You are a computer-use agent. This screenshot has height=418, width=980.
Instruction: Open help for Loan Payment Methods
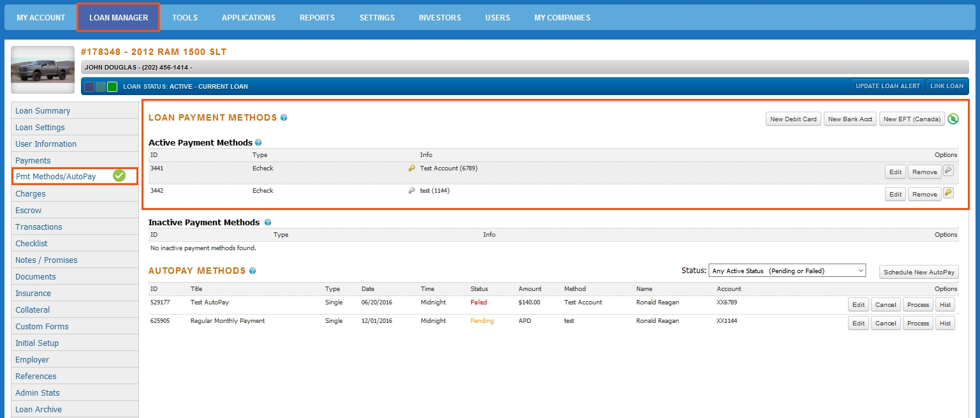point(284,118)
